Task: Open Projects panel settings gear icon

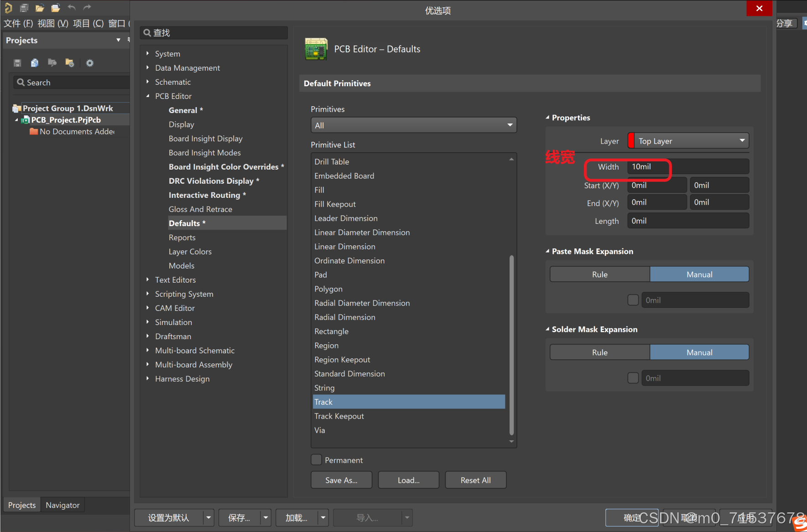Action: 90,63
